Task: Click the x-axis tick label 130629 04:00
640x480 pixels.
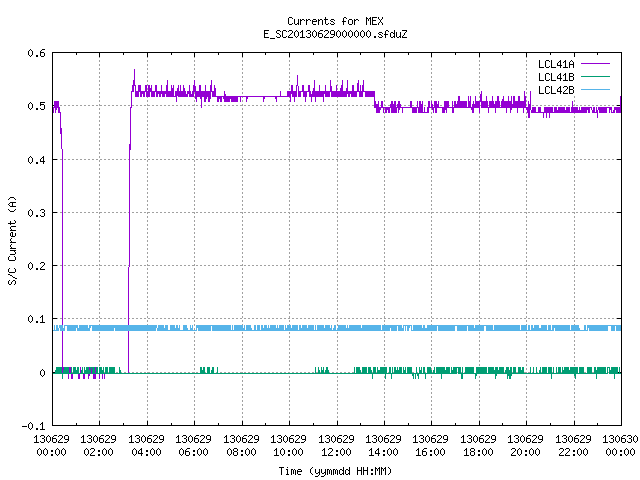Action: pyautogui.click(x=146, y=445)
